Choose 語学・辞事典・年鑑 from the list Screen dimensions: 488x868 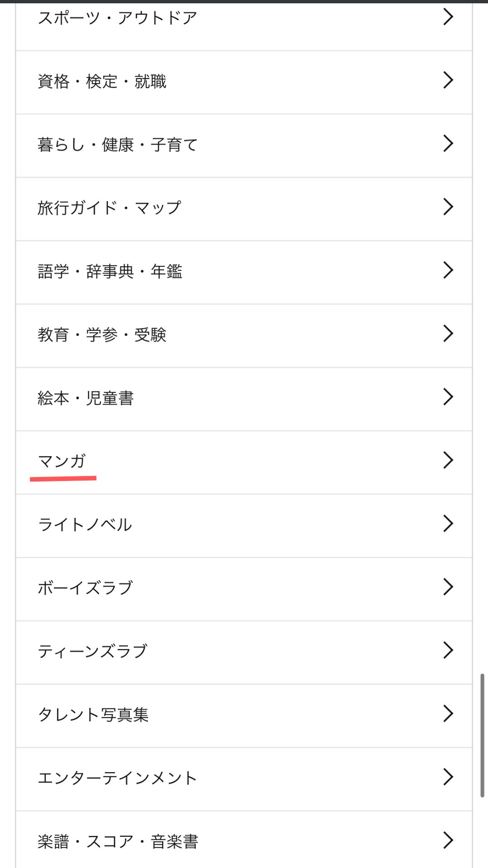[244, 272]
